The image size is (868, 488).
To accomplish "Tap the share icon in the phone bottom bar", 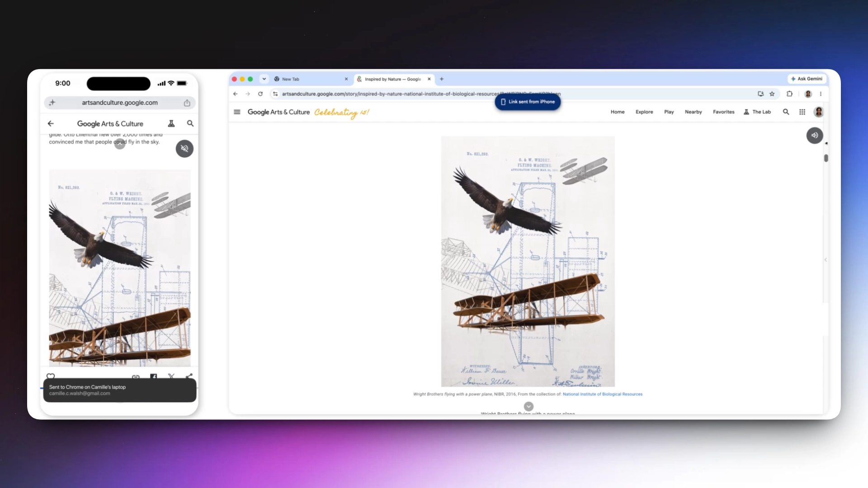I will (x=189, y=376).
